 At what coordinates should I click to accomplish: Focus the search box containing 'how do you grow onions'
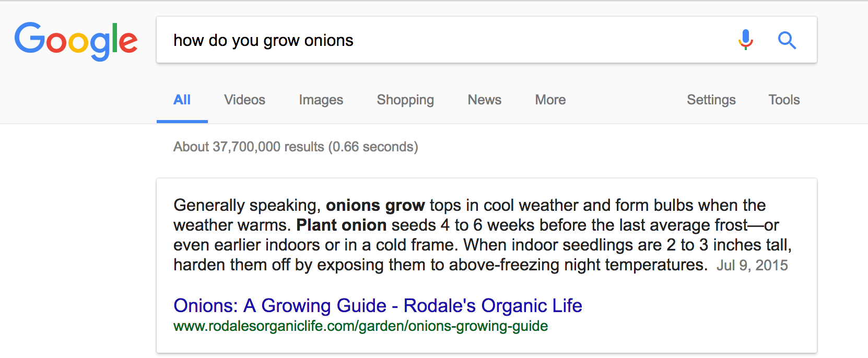pos(444,40)
